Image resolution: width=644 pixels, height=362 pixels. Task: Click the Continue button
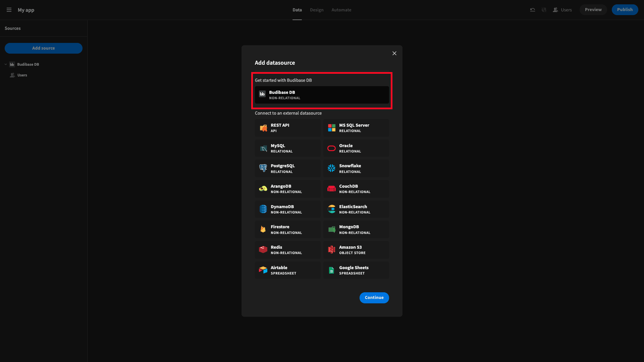[374, 298]
